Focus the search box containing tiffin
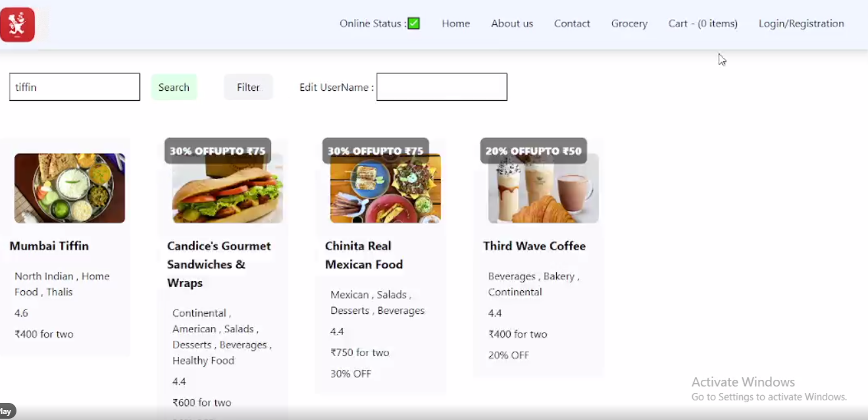The height and width of the screenshot is (420, 868). [x=74, y=87]
